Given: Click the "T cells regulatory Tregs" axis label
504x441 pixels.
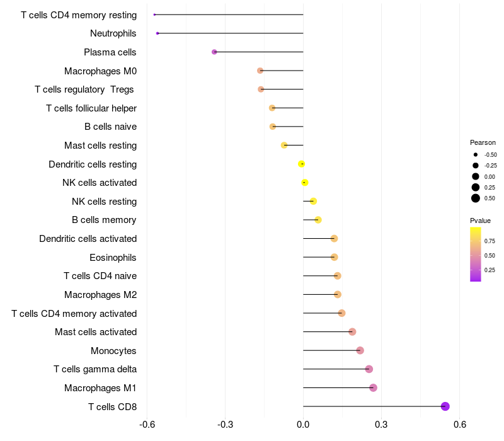Looking at the screenshot, I should (85, 89).
